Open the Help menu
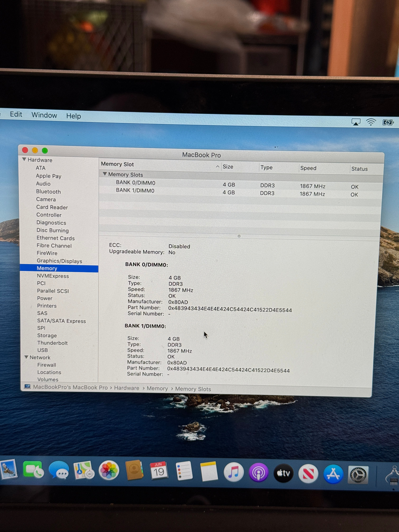Image resolution: width=399 pixels, height=532 pixels. click(73, 116)
